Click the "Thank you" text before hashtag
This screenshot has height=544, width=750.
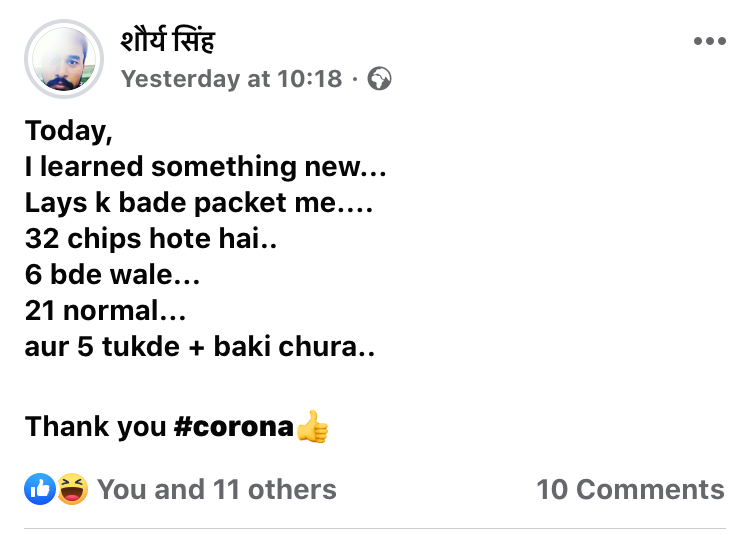(95, 427)
